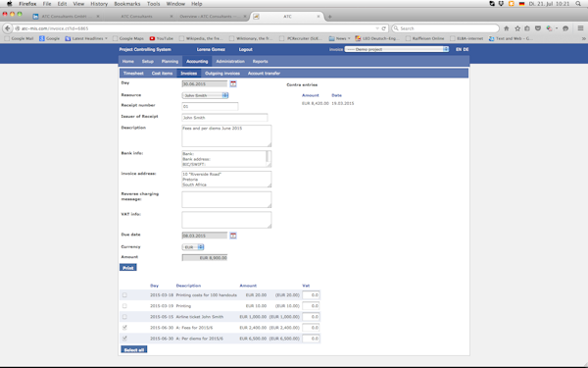The image size is (588, 368).
Task: Open calendar picker beside Due date field
Action: click(x=233, y=236)
